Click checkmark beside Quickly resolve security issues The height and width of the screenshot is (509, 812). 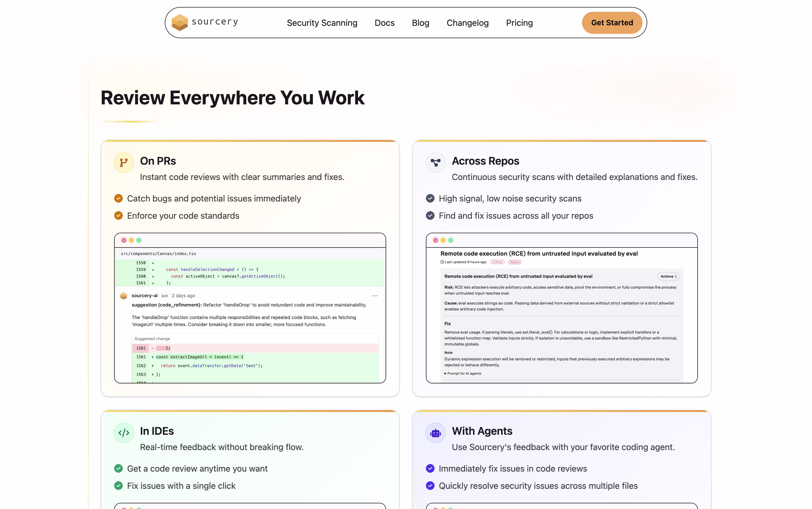click(x=430, y=485)
